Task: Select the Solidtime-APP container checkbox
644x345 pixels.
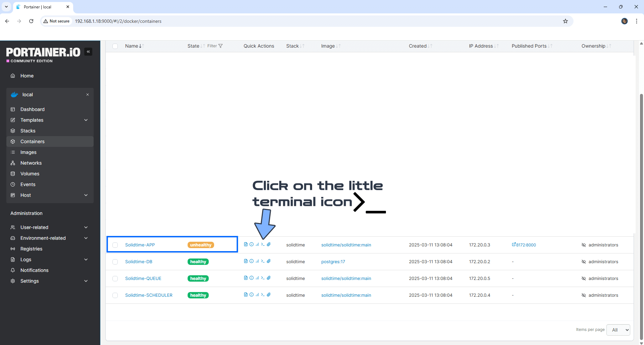Action: [x=115, y=245]
